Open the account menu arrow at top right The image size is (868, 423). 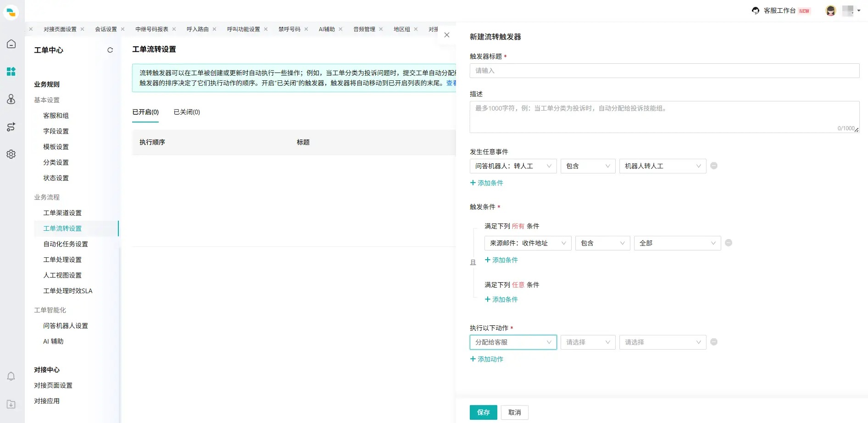[859, 11]
